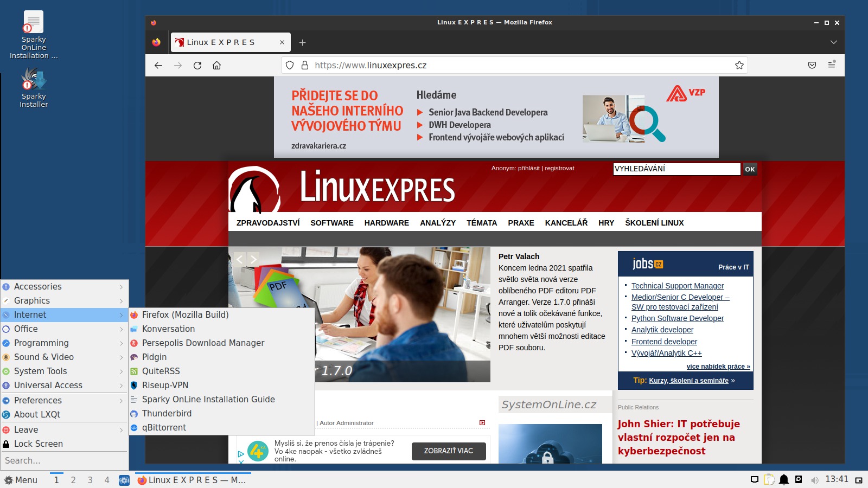Screen dimensions: 868x488
Task: Select Firefox task in taskbar
Action: 193,480
